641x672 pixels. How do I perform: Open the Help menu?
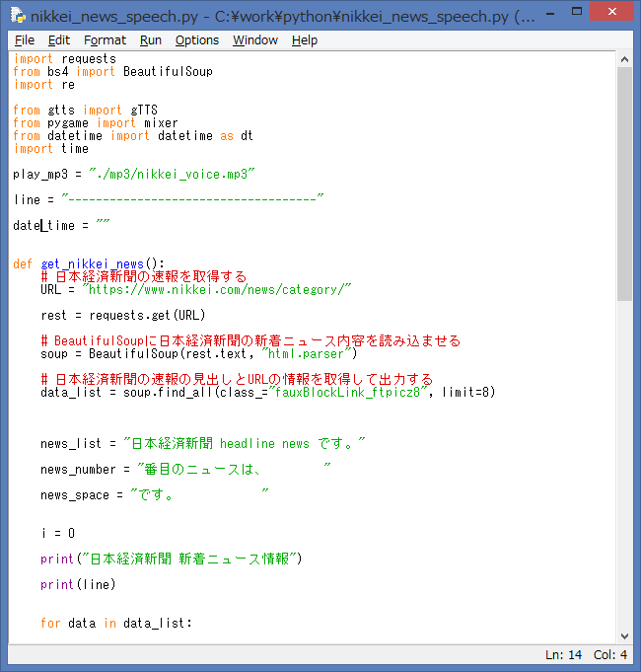pos(305,39)
